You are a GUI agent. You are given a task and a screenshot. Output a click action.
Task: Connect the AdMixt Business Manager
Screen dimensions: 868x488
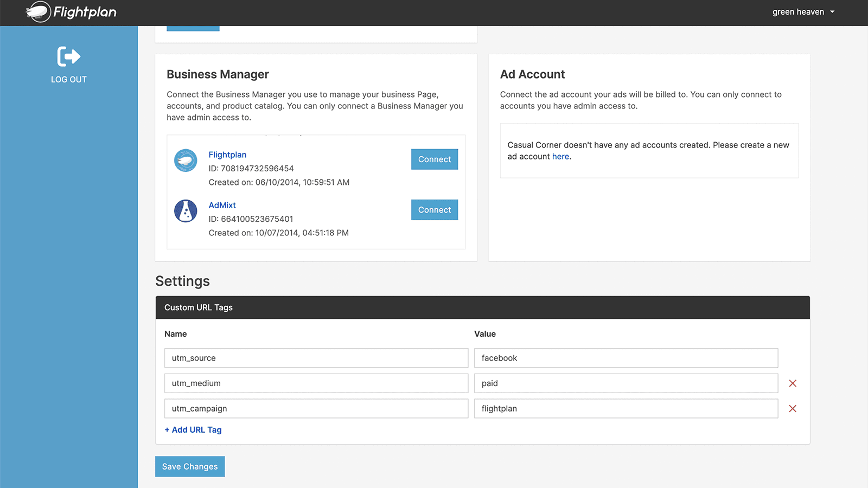434,210
